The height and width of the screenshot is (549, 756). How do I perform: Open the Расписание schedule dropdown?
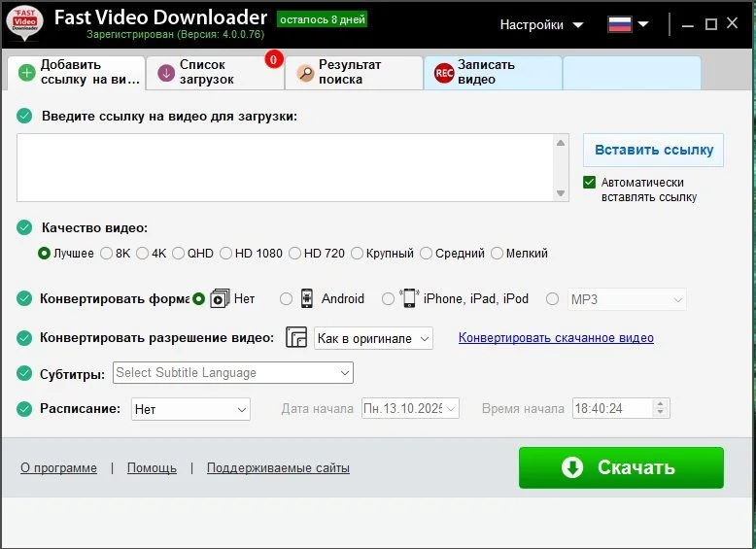[190, 409]
